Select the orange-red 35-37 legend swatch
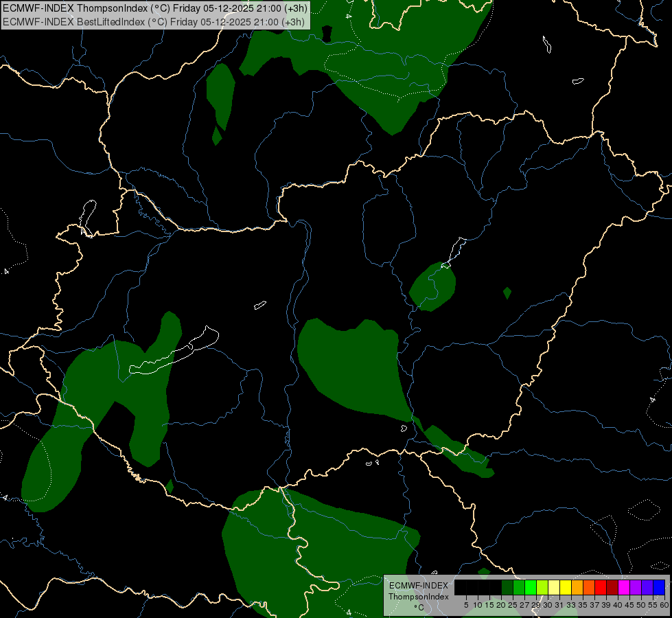Image resolution: width=672 pixels, height=618 pixels. (589, 588)
